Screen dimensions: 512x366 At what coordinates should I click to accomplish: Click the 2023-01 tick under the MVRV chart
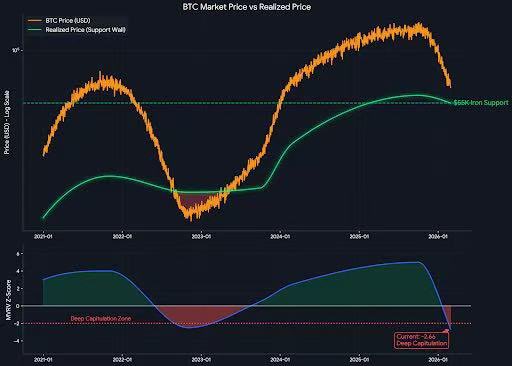point(201,360)
